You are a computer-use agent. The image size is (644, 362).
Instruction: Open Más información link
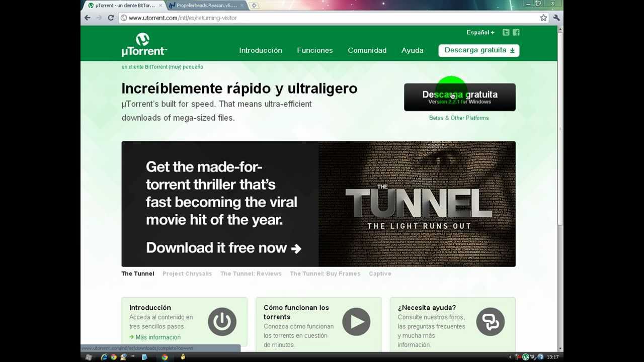[155, 337]
